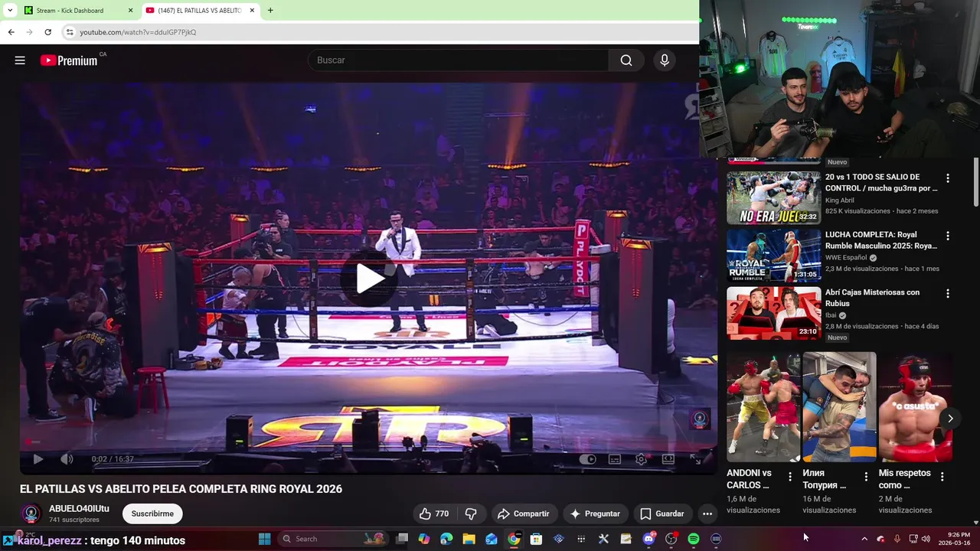This screenshot has width=980, height=551.
Task: Switch to theater mode view
Action: [x=668, y=459]
